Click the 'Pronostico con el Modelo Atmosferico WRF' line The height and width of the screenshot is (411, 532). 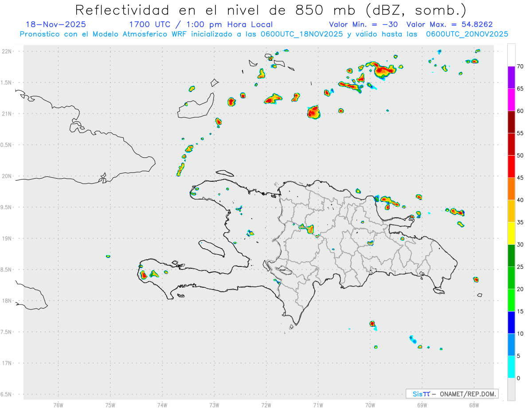click(264, 34)
